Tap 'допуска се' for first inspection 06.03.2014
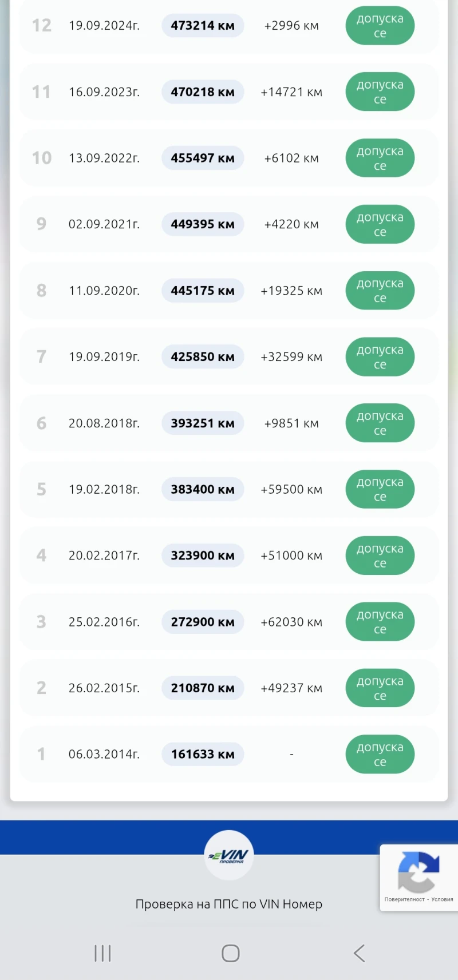 pyautogui.click(x=380, y=754)
